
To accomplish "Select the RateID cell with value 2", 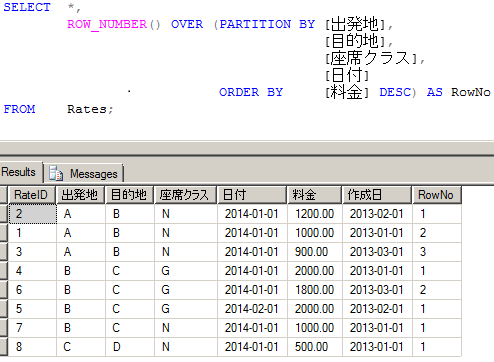I will [x=32, y=214].
